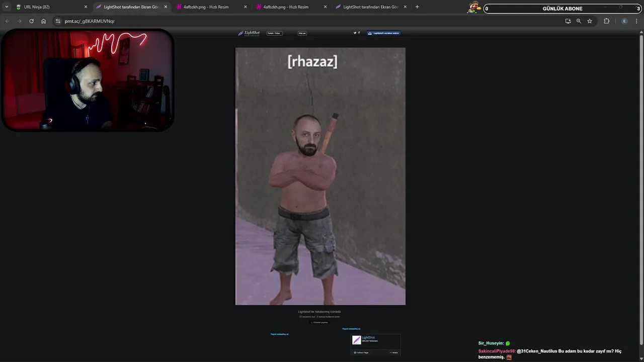Image resolution: width=644 pixels, height=362 pixels.
Task: Close the last LightShot tab
Action: [405, 7]
